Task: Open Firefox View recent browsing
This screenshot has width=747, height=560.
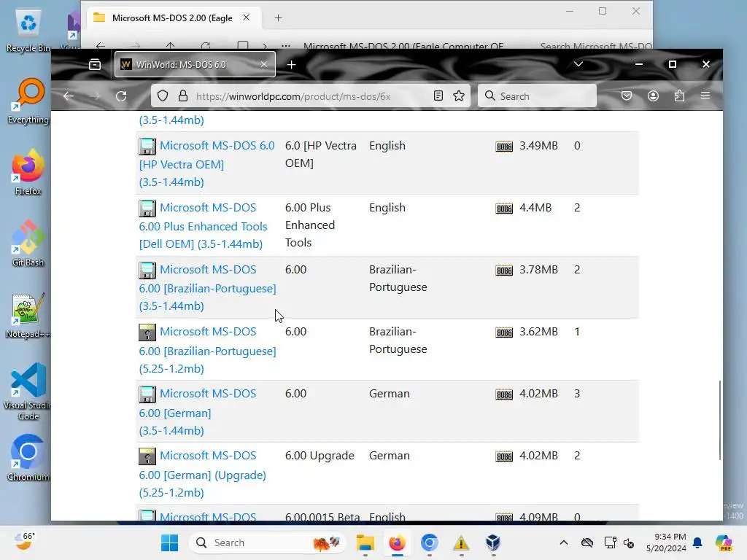Action: click(x=95, y=64)
